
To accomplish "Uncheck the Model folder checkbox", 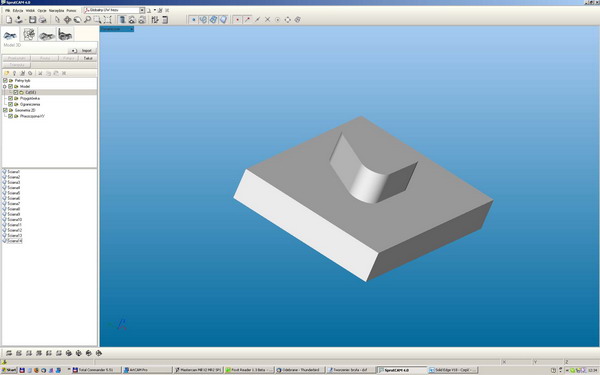I will tap(11, 86).
